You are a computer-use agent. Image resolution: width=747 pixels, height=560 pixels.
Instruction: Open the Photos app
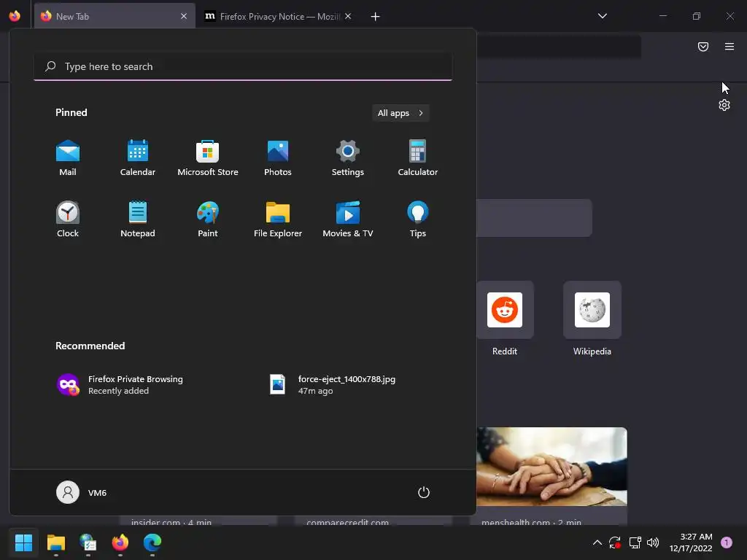click(x=278, y=158)
